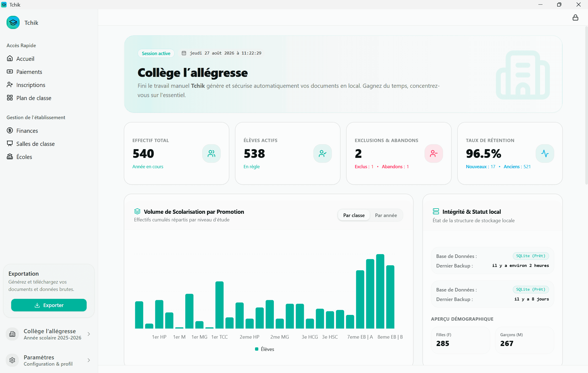The height and width of the screenshot is (373, 588).
Task: Open the Paiements menu item
Action: click(49, 72)
